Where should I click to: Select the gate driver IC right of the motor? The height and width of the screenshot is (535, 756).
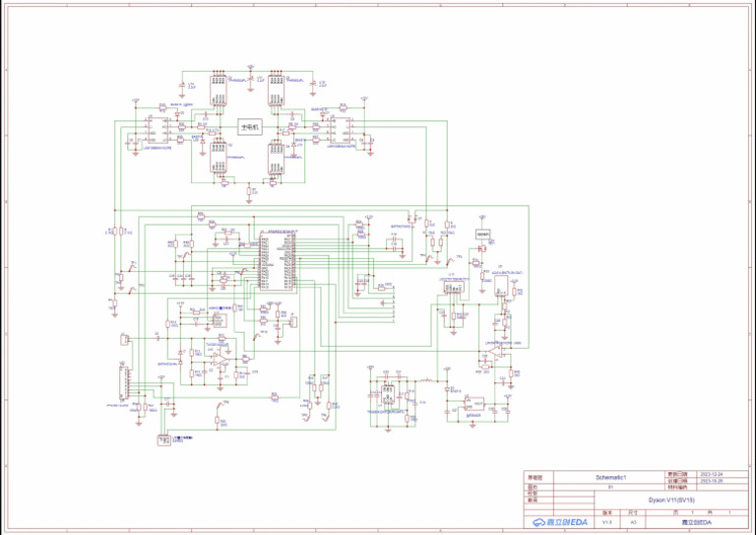pyautogui.click(x=340, y=130)
